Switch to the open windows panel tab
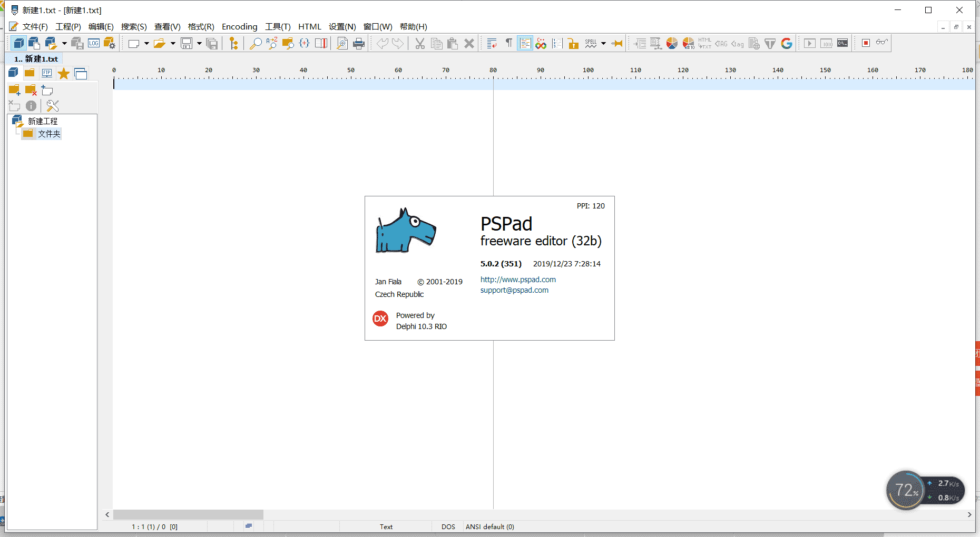The height and width of the screenshot is (537, 980). [81, 73]
